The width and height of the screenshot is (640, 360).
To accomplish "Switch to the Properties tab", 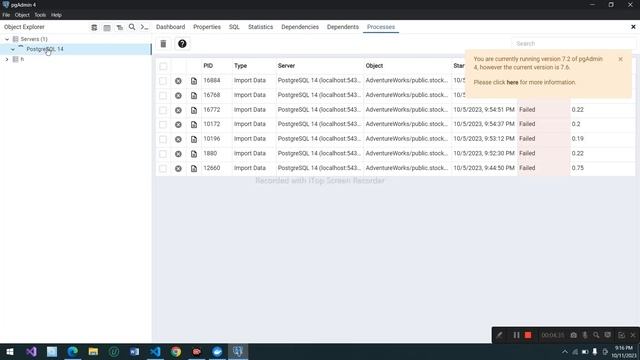I will (207, 27).
